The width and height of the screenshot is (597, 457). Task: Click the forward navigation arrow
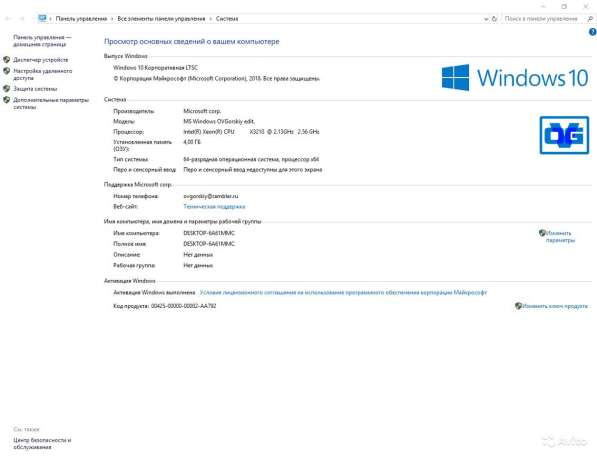[22, 18]
